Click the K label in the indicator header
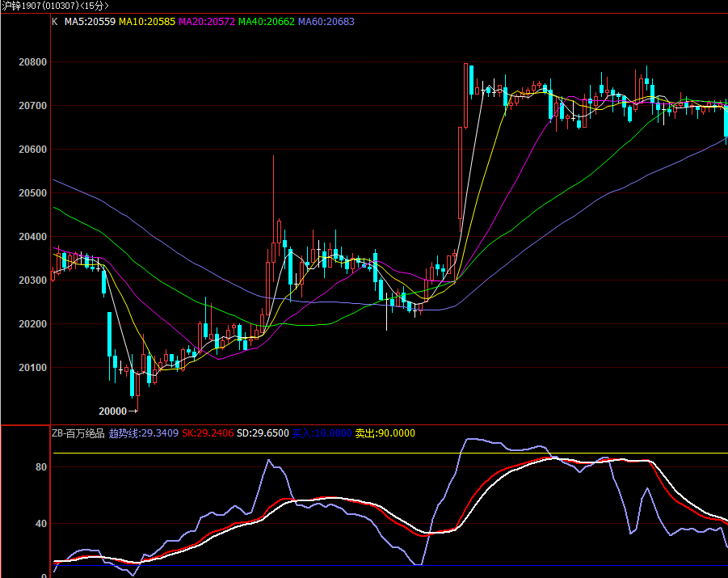Image resolution: width=728 pixels, height=578 pixels. point(55,22)
